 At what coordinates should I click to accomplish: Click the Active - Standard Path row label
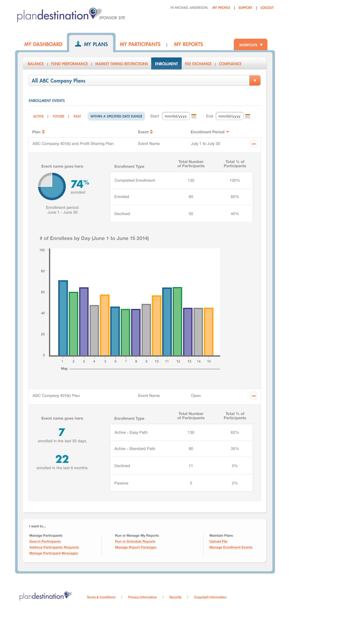135,449
